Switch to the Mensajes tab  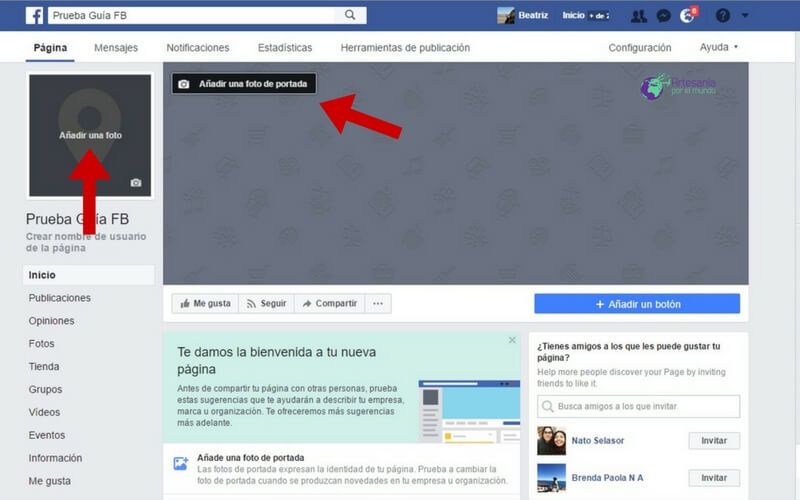116,47
